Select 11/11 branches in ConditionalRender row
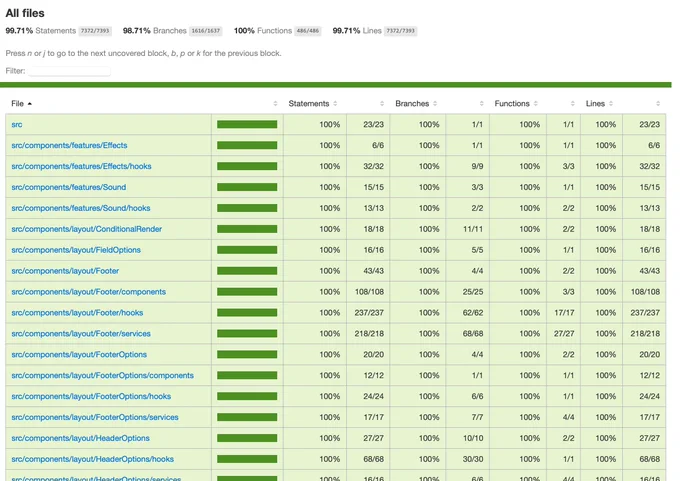 (x=473, y=229)
